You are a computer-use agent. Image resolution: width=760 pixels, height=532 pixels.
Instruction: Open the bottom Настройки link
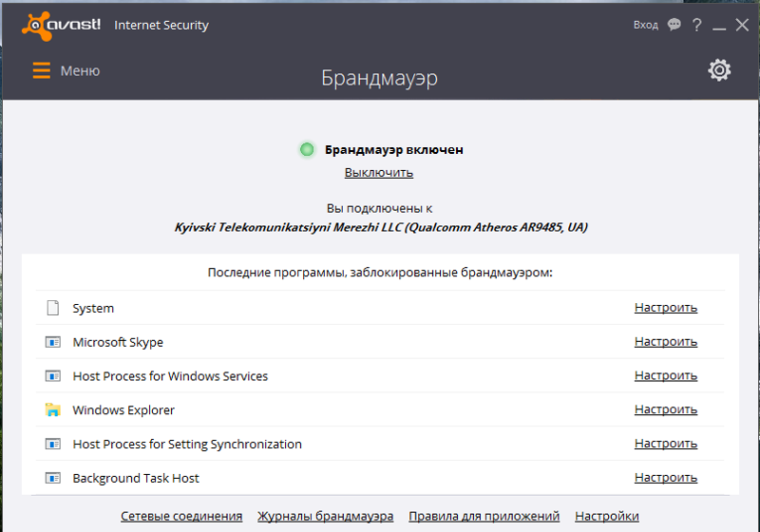click(607, 516)
